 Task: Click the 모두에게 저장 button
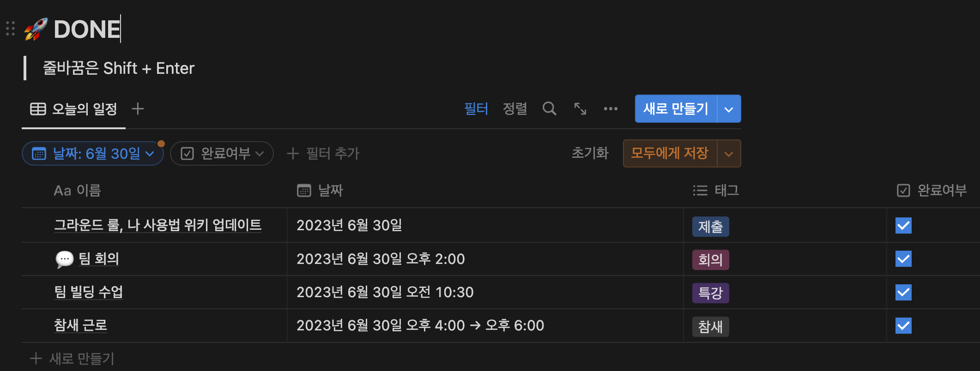tap(670, 153)
